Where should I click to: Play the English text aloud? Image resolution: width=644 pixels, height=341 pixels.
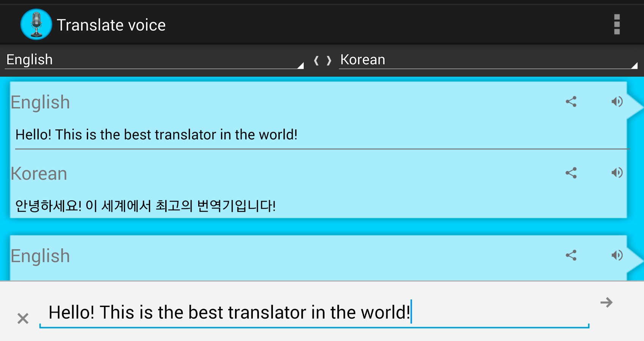coord(617,102)
